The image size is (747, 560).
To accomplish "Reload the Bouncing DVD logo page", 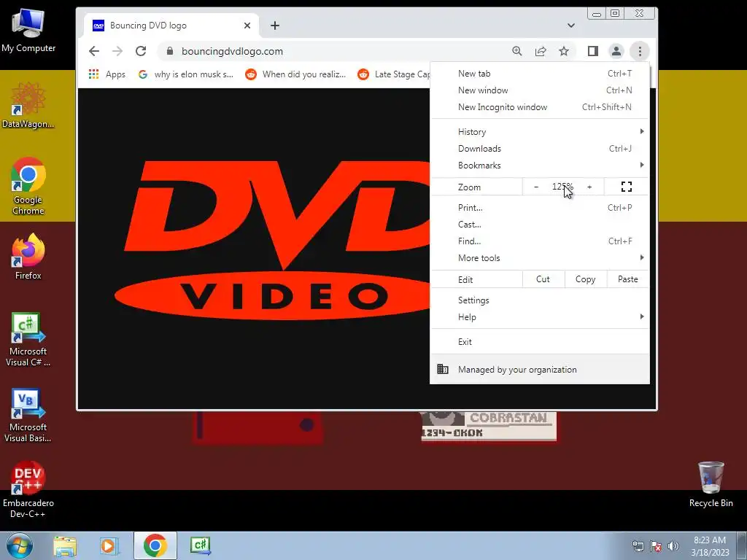I will tap(141, 51).
